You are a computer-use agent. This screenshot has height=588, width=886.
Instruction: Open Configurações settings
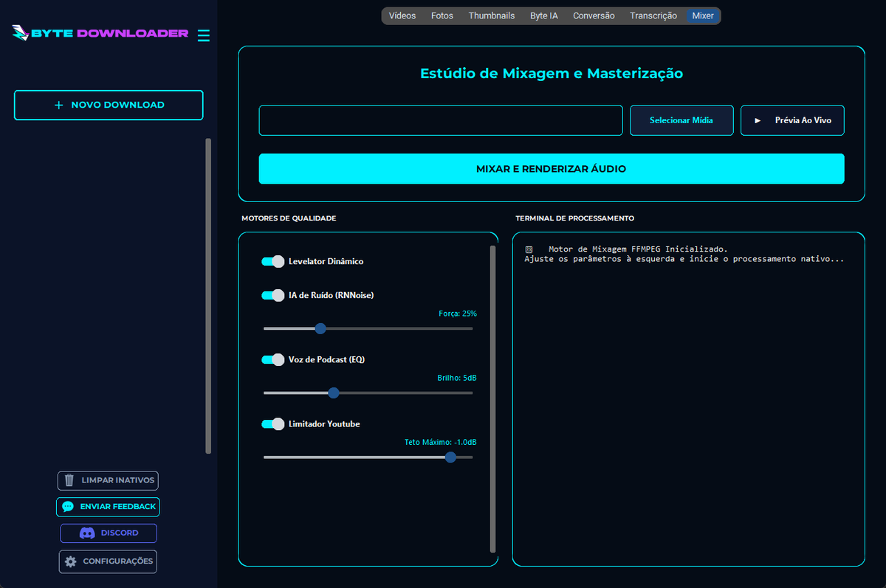108,561
